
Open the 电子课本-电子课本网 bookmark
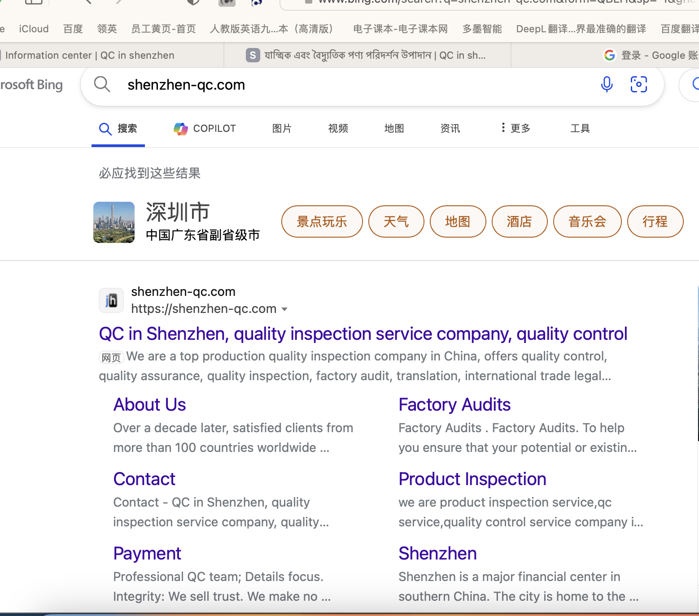click(x=400, y=29)
